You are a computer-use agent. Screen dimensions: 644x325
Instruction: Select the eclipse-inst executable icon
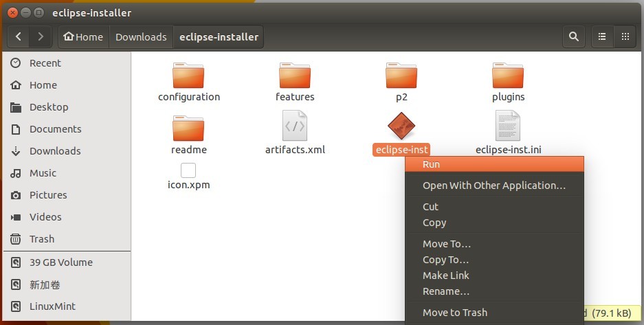[x=401, y=126]
